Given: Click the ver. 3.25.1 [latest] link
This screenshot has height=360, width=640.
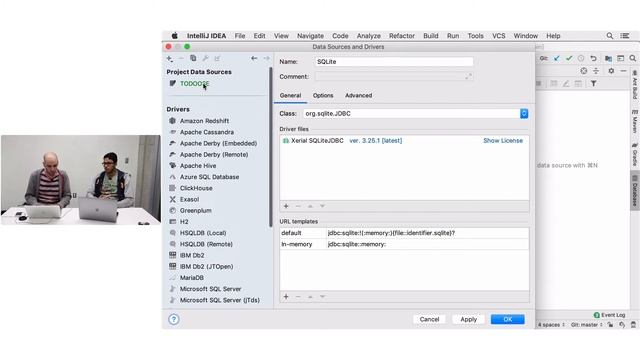Looking at the screenshot, I should pyautogui.click(x=376, y=140).
